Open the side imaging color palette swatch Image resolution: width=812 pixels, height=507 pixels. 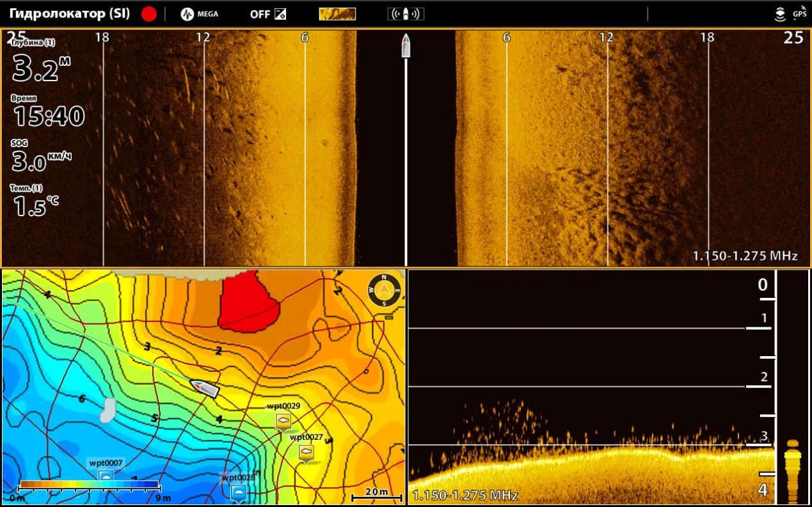[337, 14]
